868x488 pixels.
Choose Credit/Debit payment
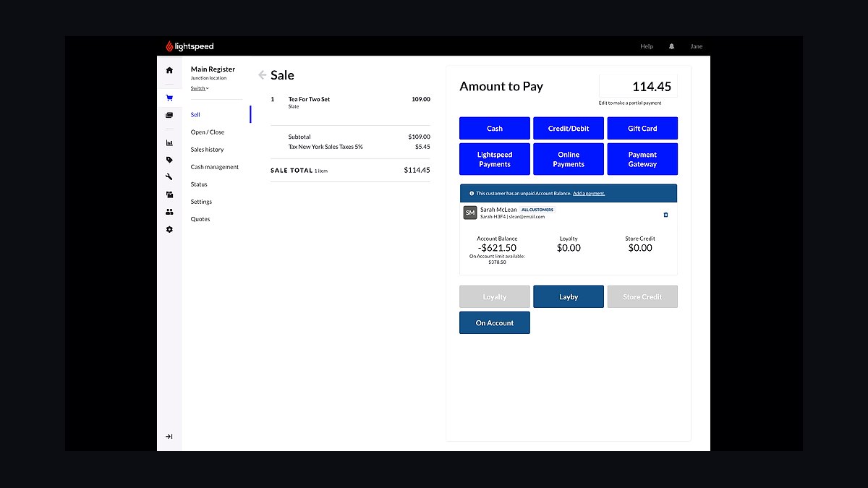tap(569, 128)
